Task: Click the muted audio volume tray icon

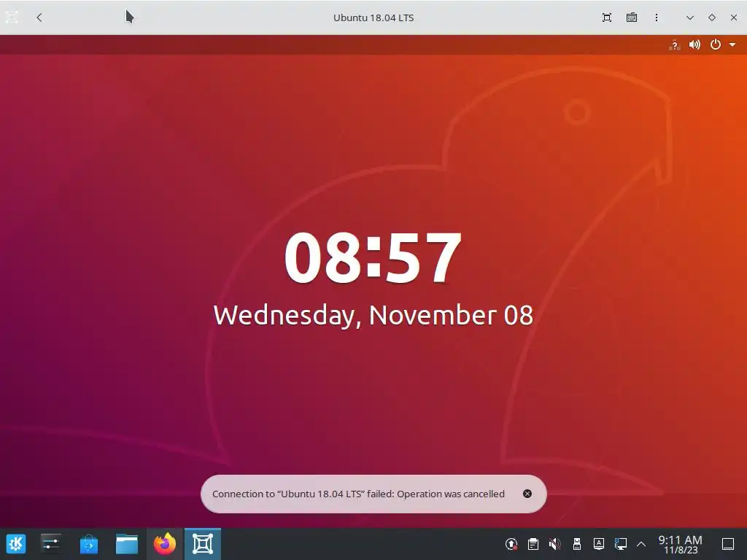Action: click(554, 544)
